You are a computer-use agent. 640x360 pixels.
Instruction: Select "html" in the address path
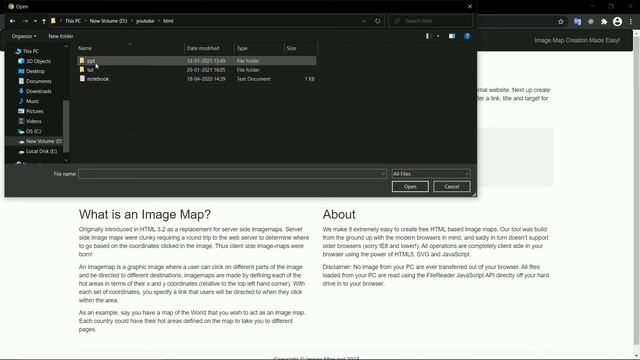[x=168, y=21]
